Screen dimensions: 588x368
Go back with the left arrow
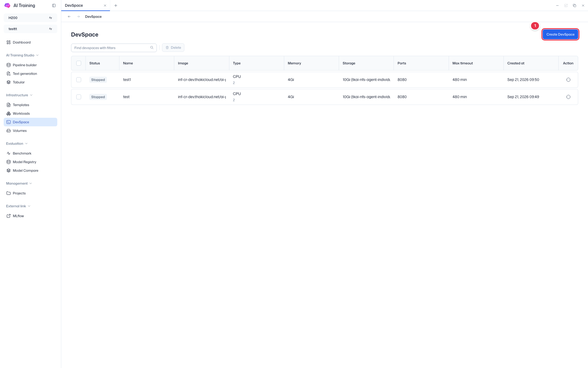69,17
